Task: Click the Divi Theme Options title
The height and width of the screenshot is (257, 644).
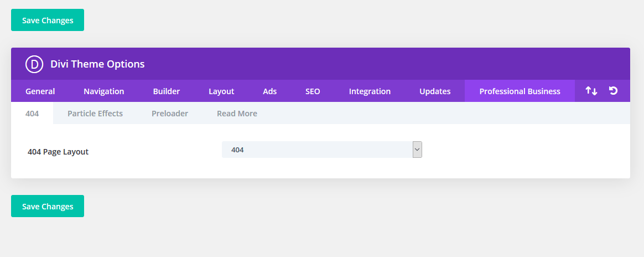Action: (x=97, y=64)
